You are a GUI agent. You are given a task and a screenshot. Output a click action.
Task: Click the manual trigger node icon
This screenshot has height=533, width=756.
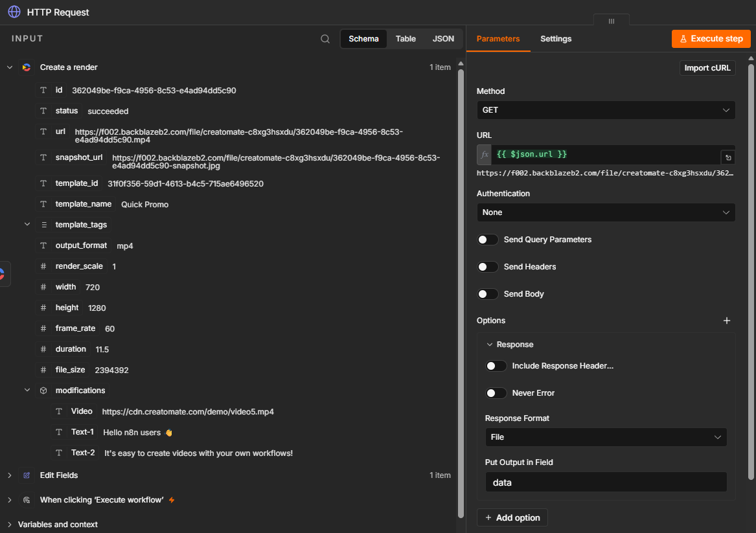[27, 500]
